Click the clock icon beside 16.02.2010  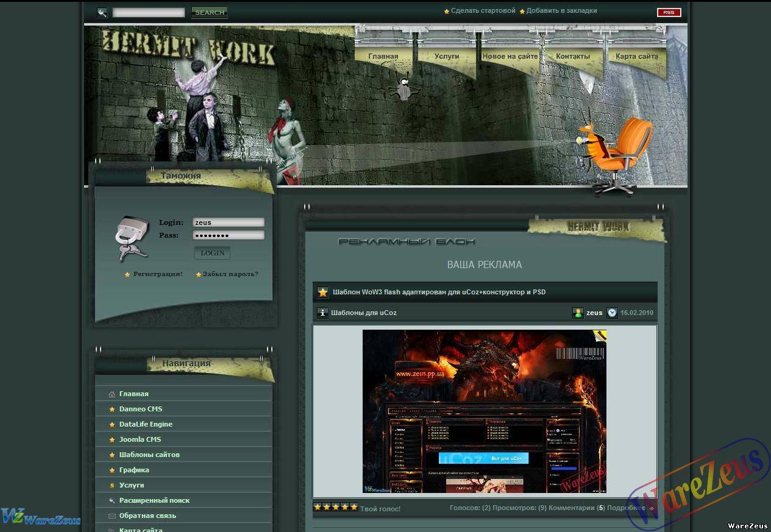click(613, 313)
